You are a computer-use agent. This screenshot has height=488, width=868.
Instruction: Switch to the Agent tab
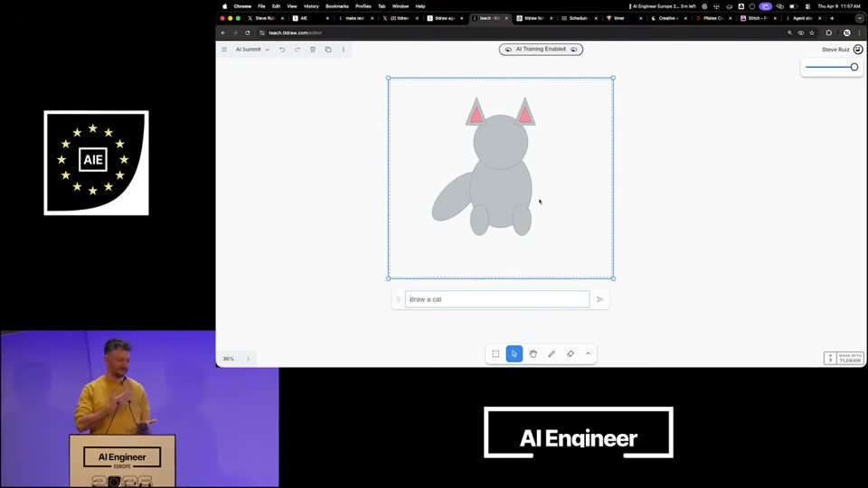pos(803,18)
